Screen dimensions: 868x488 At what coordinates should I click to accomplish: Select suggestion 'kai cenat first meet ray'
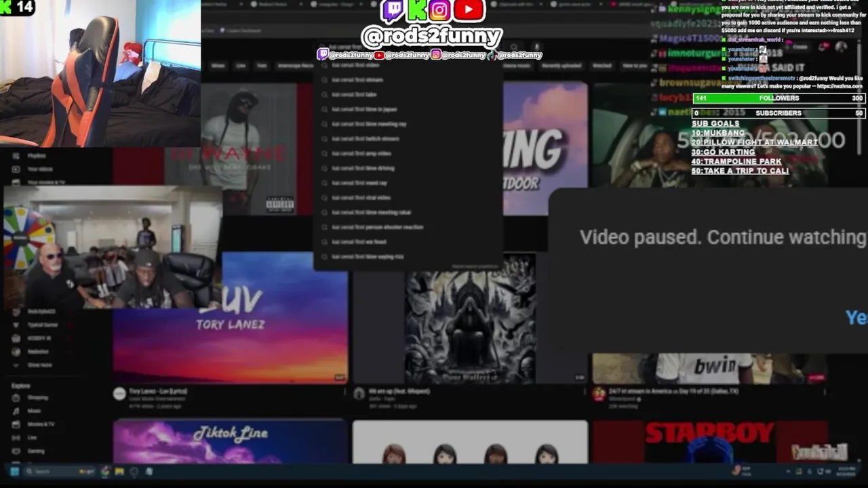tap(407, 183)
